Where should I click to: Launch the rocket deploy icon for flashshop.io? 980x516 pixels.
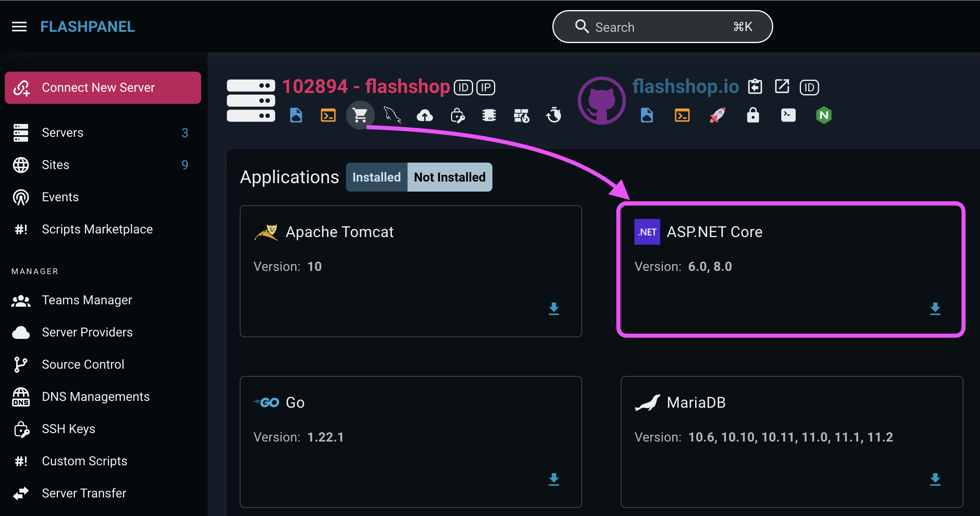pyautogui.click(x=718, y=115)
